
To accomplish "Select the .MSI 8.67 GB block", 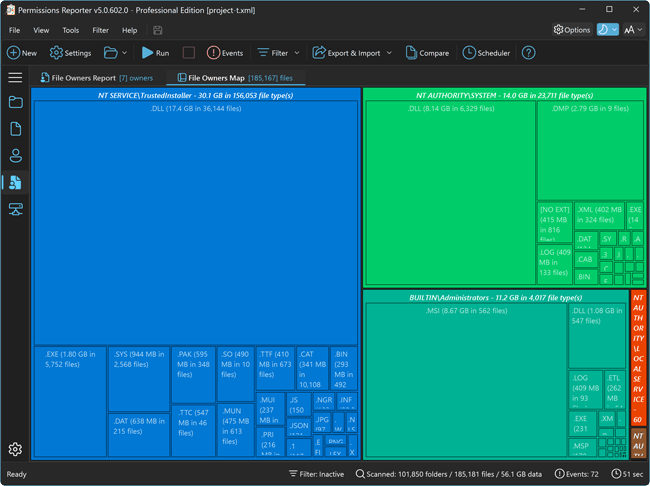I will point(466,379).
